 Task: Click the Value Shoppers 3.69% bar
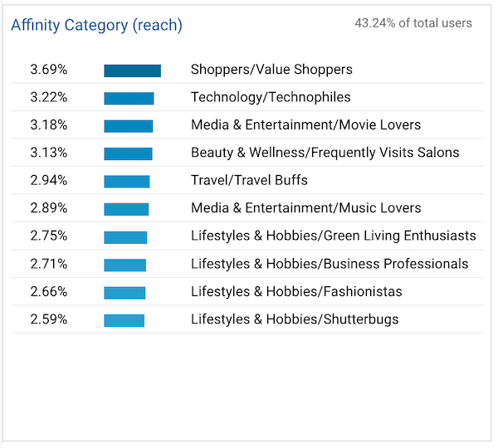(x=132, y=71)
